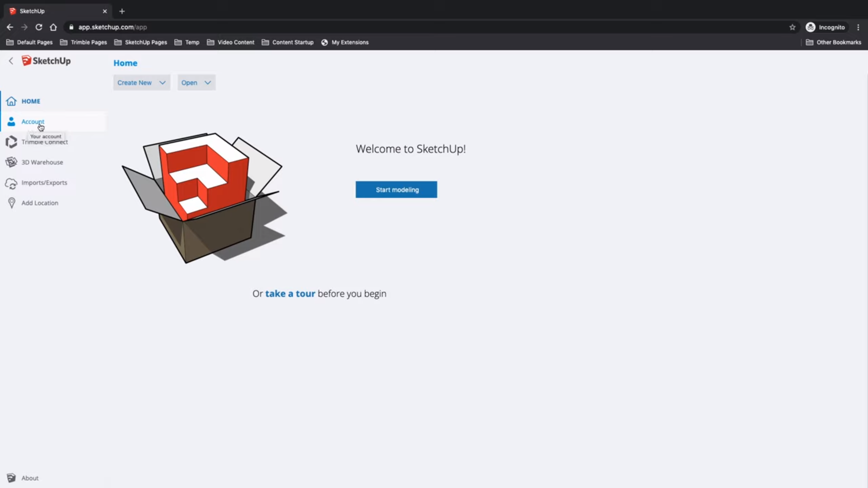The image size is (868, 488).
Task: Click the Start modeling button
Action: [396, 190]
